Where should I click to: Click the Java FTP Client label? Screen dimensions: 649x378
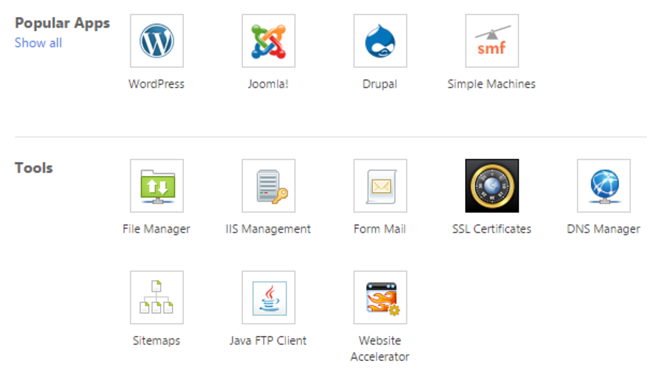click(x=268, y=341)
